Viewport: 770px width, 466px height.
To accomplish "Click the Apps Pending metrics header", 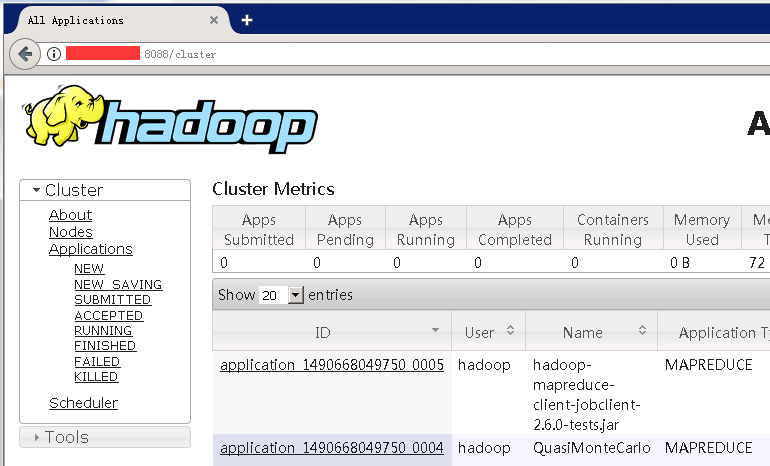I will pyautogui.click(x=345, y=229).
